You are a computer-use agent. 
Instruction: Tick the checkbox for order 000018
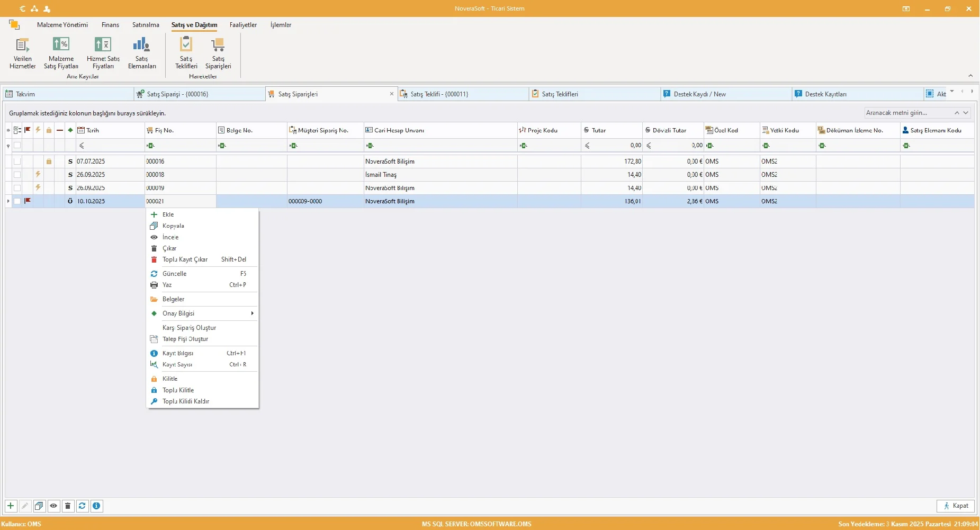pyautogui.click(x=17, y=175)
